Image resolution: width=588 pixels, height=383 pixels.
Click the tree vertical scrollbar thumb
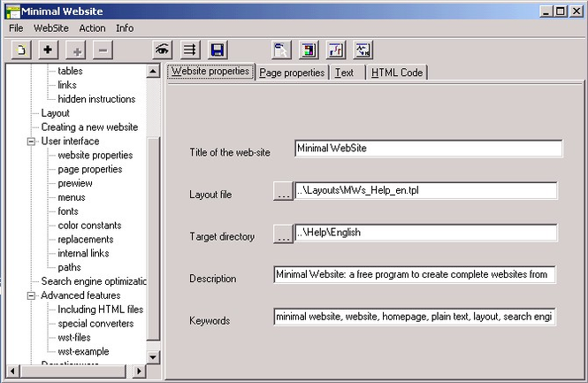153,239
